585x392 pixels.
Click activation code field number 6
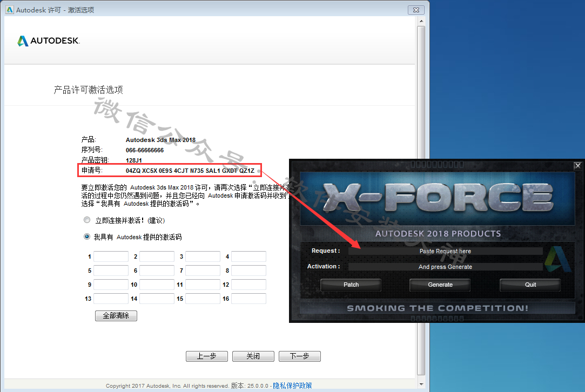point(157,271)
